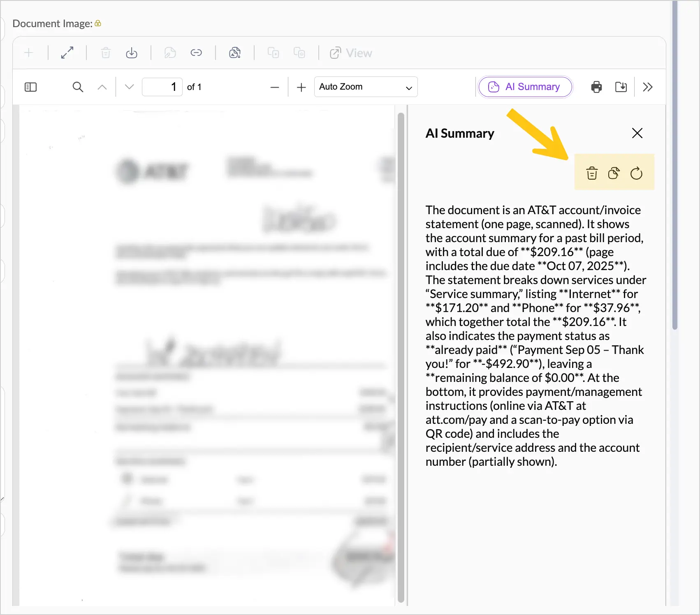
Task: Click the PDF viewer vertical scrollbar
Action: (x=401, y=358)
